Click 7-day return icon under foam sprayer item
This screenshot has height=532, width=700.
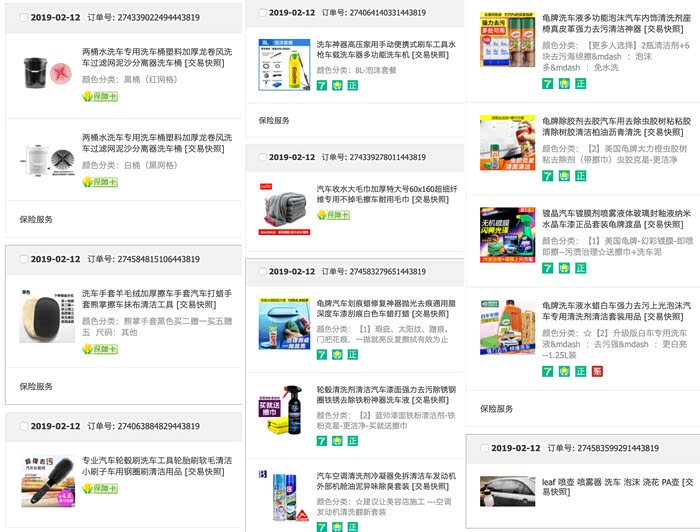[322, 85]
